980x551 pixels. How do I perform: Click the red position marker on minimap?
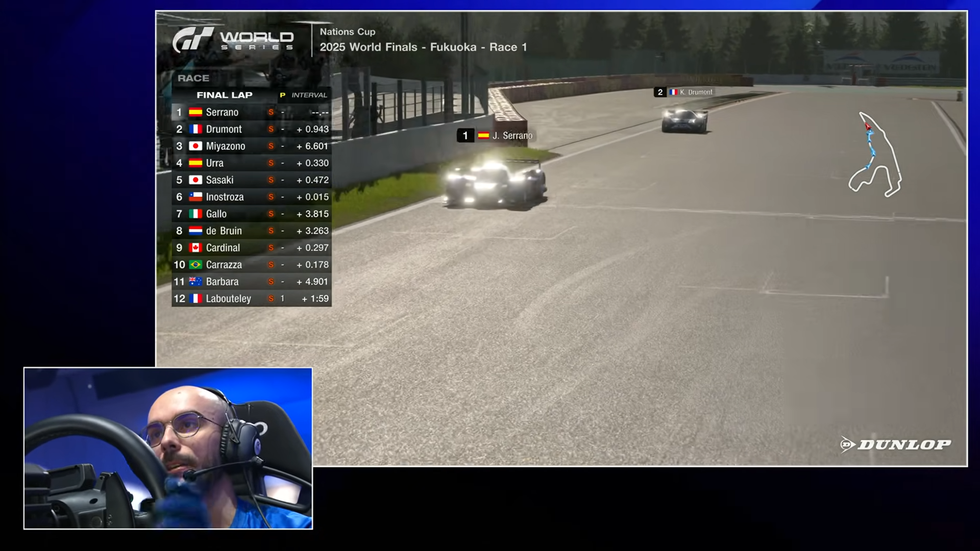pyautogui.click(x=867, y=126)
